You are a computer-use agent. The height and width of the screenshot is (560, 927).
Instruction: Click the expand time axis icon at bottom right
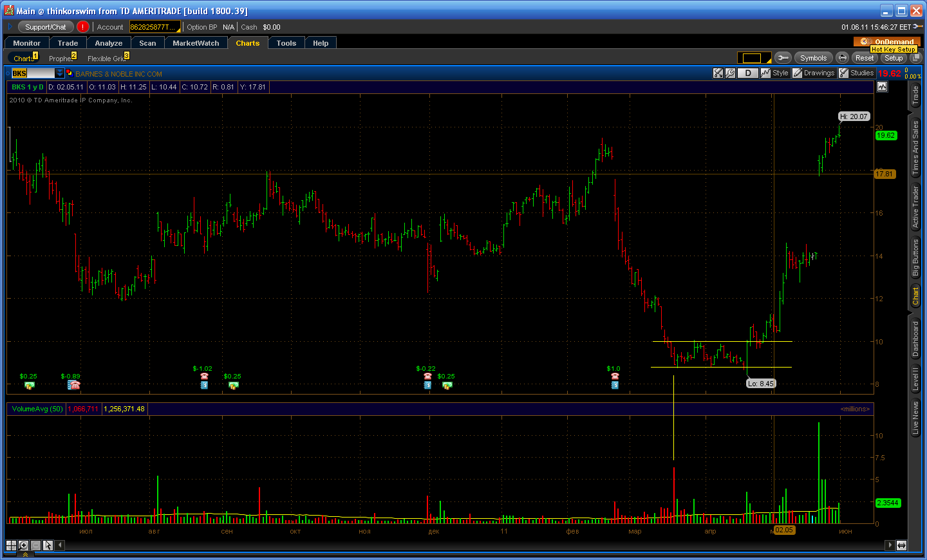pos(901,545)
